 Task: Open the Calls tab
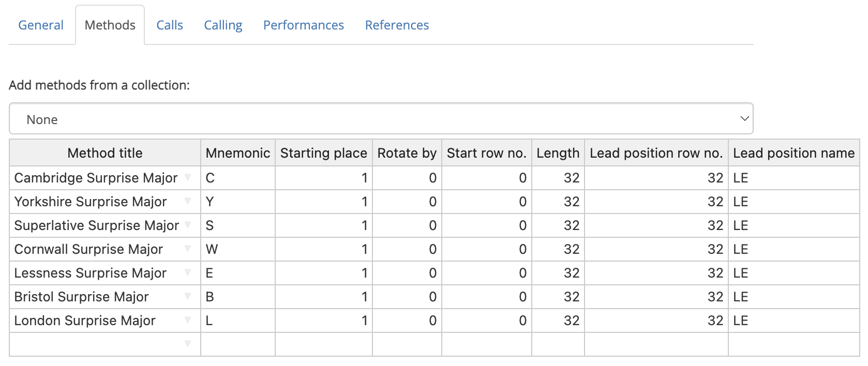[170, 25]
